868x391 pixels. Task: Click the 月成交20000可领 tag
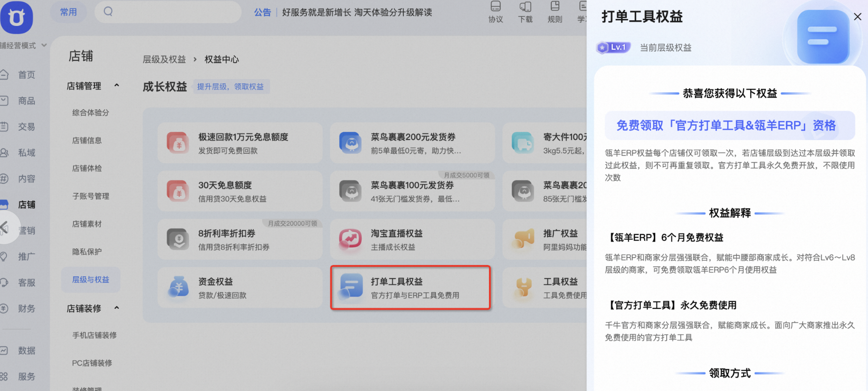(x=292, y=223)
